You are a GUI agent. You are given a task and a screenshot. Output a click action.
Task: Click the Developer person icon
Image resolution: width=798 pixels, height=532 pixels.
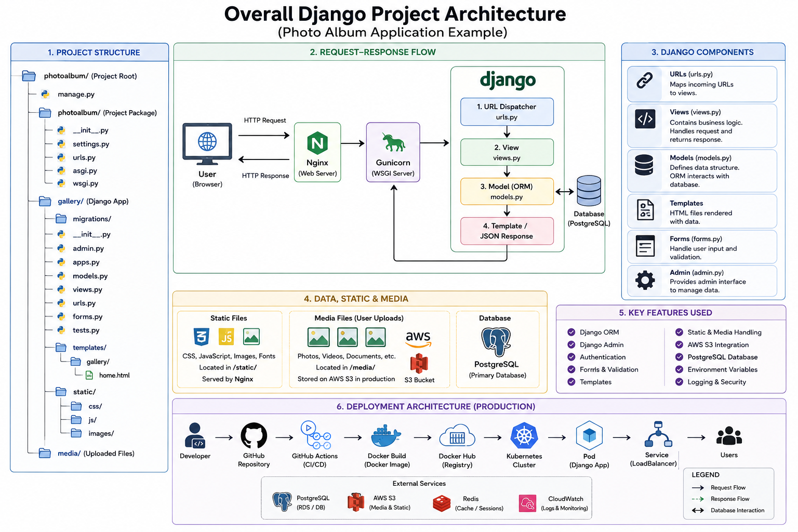[195, 435]
